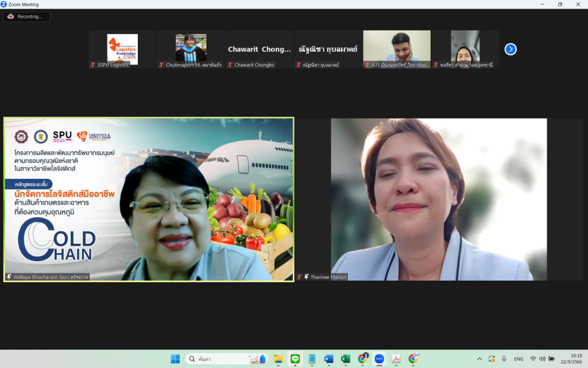Click the microphone icon in the system tray
The width and height of the screenshot is (588, 368).
[504, 359]
